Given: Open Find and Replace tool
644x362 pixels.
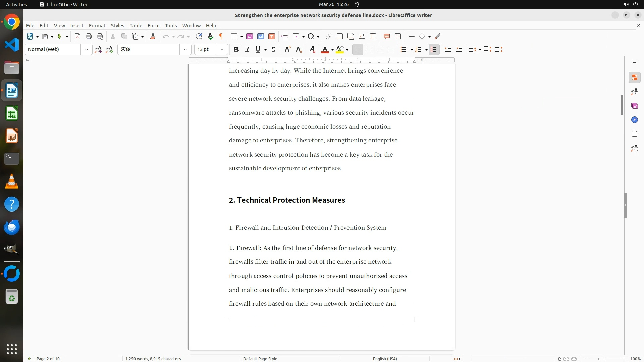Looking at the screenshot, I should [x=199, y=37].
